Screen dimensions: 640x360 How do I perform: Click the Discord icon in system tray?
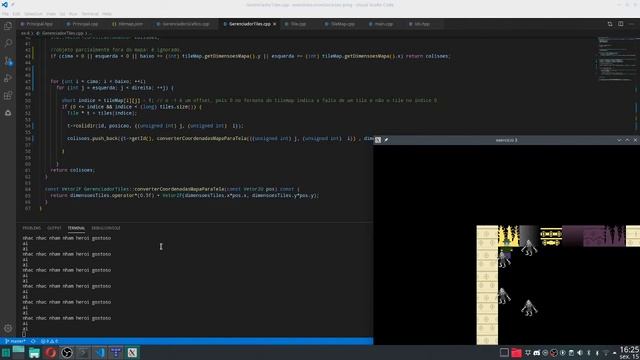(x=536, y=353)
